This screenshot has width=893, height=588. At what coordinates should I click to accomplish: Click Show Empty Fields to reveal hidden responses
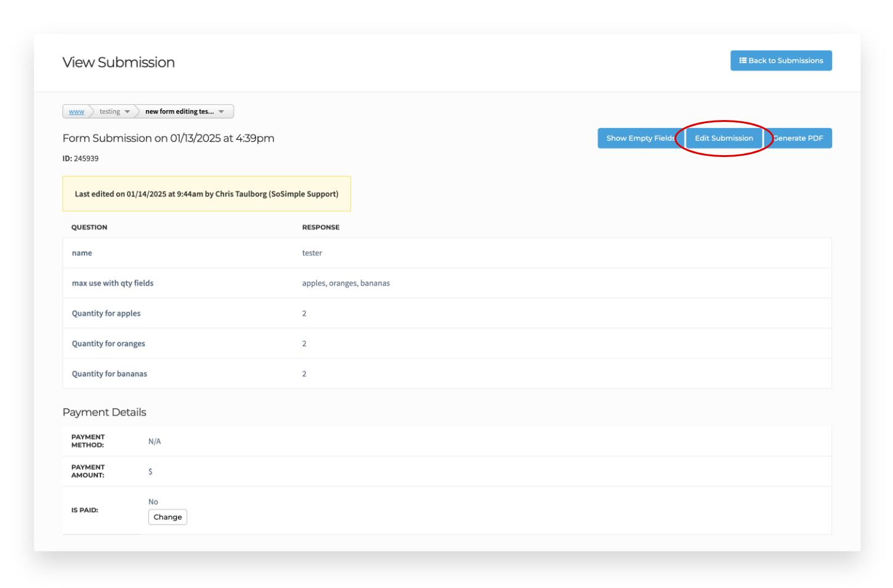pos(640,138)
